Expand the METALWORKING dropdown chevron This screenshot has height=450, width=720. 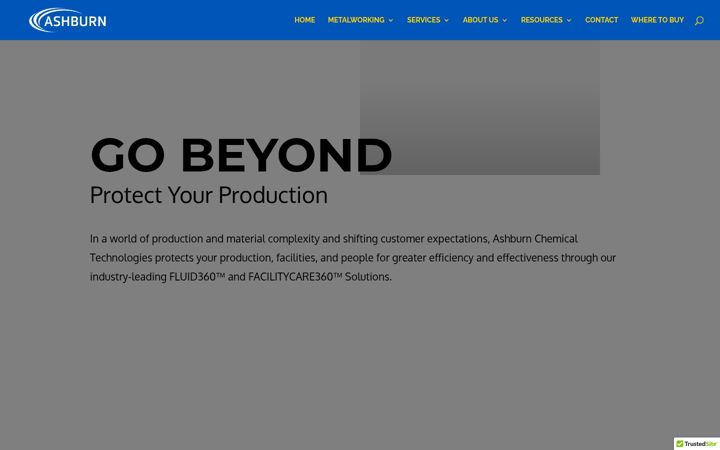(x=391, y=20)
